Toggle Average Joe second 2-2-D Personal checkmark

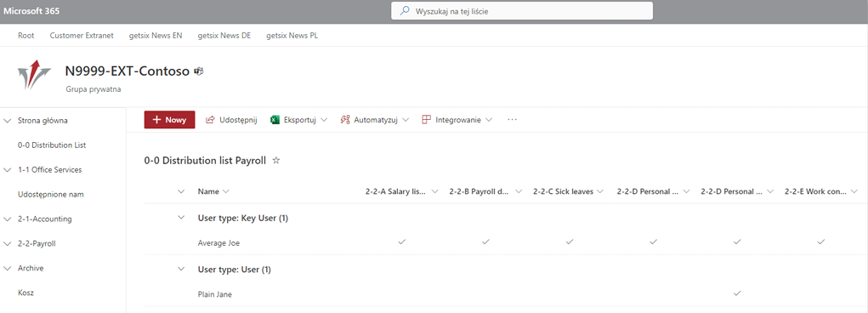[737, 242]
